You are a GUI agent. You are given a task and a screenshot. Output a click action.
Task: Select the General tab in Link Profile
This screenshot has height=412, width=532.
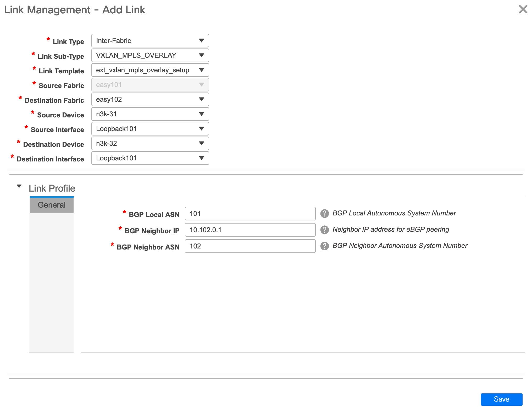point(51,205)
